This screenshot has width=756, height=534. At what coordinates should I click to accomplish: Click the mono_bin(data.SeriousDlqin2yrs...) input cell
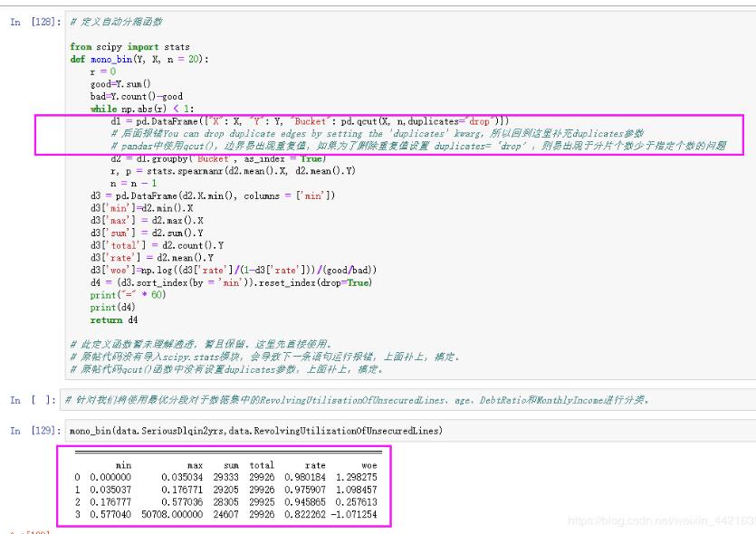pos(410,431)
